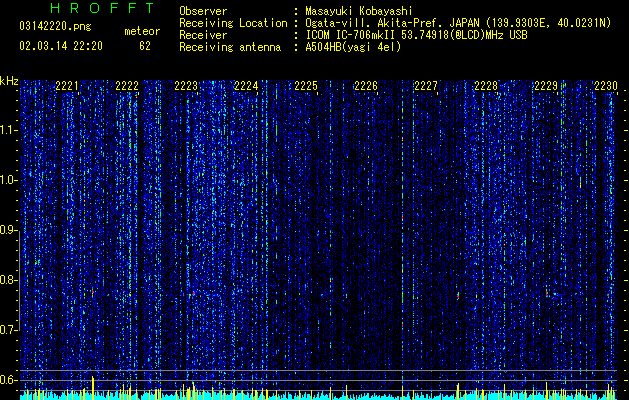The height and width of the screenshot is (400, 629).
Task: Click the 2227 time marker
Action: click(426, 86)
